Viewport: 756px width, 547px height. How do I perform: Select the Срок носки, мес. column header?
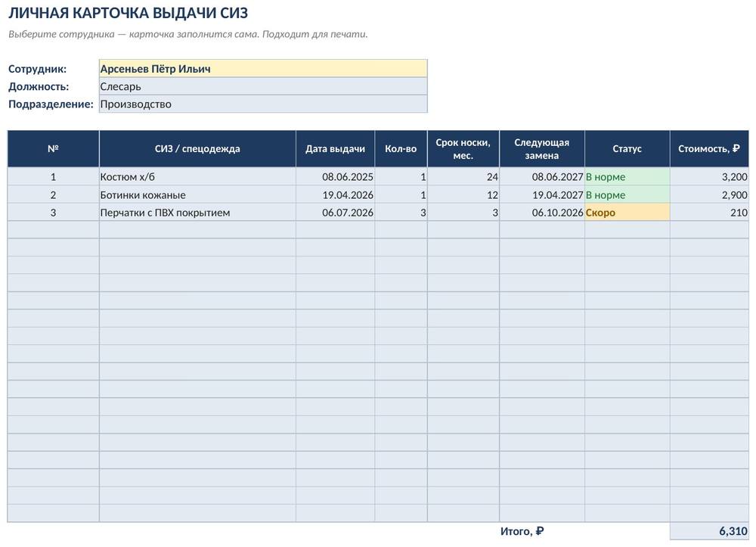click(463, 148)
